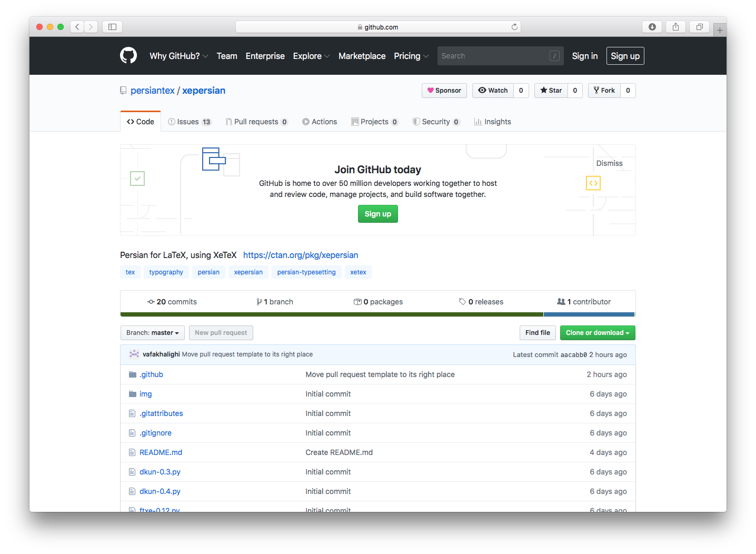Open the Branch: master dropdown
The width and height of the screenshot is (756, 554).
[153, 333]
